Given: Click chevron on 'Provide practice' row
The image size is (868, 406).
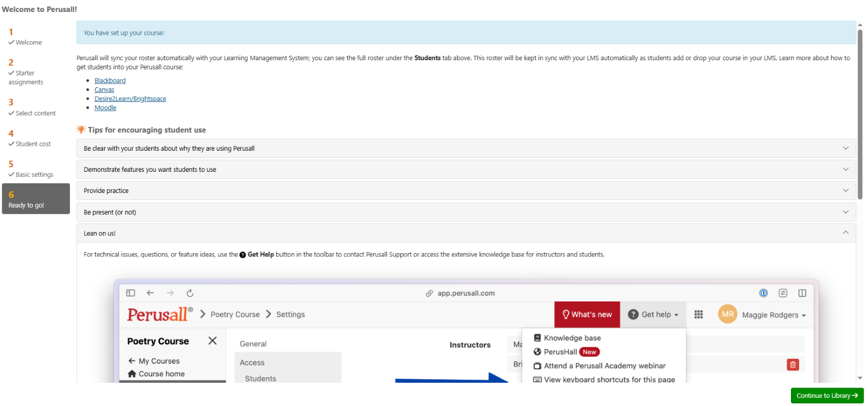Looking at the screenshot, I should (845, 190).
